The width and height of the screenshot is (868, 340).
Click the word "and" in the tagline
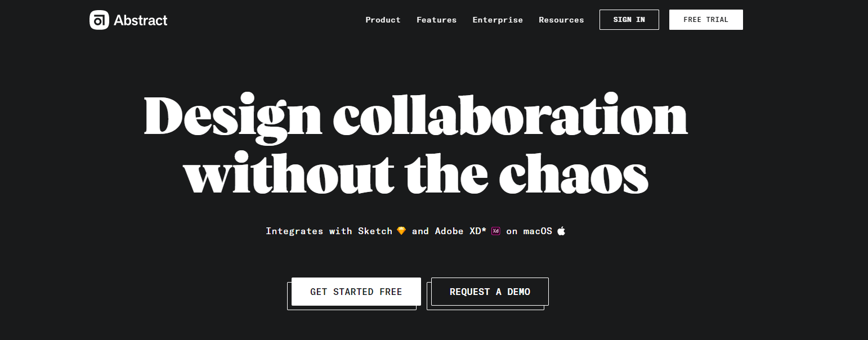click(x=420, y=231)
